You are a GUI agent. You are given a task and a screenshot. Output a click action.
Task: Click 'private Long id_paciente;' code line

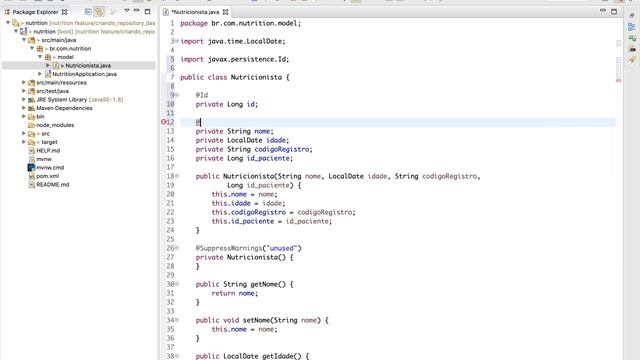click(x=244, y=158)
